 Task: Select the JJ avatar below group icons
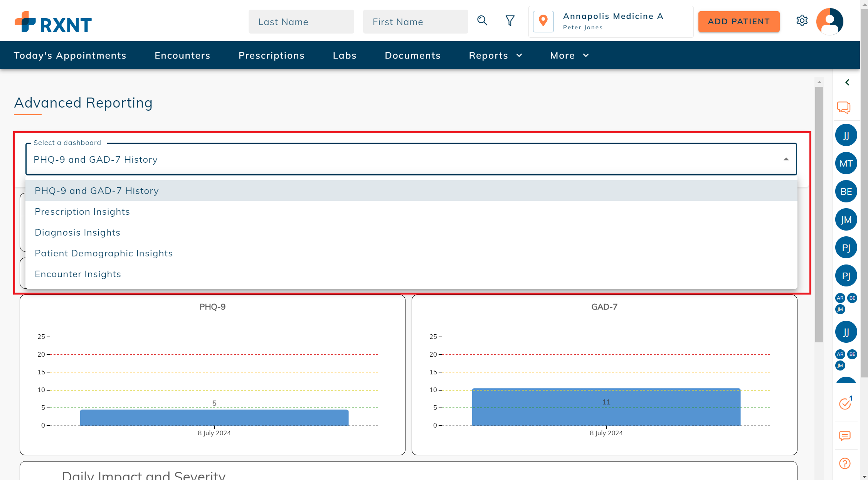click(x=846, y=332)
